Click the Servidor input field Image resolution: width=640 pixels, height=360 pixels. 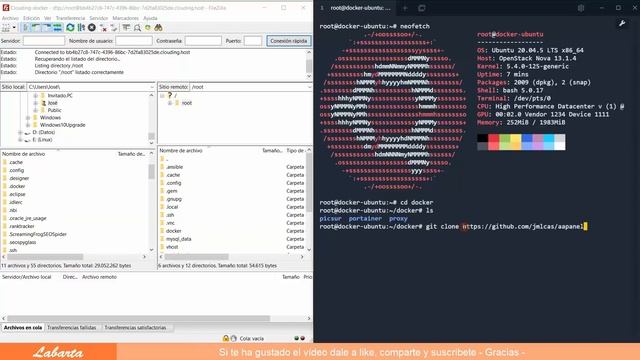coord(44,41)
